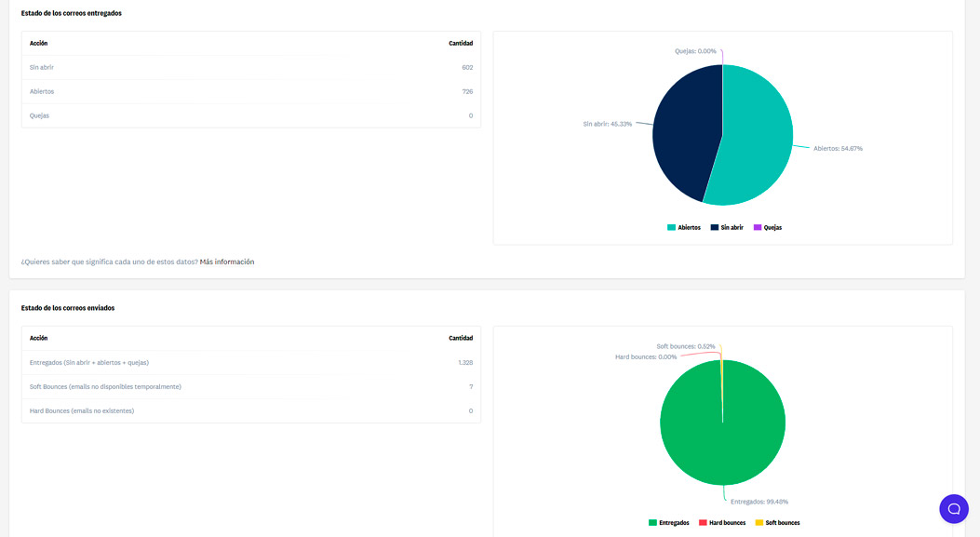
Task: Click 'Cantidad' header in the entregados table
Action: 461,43
